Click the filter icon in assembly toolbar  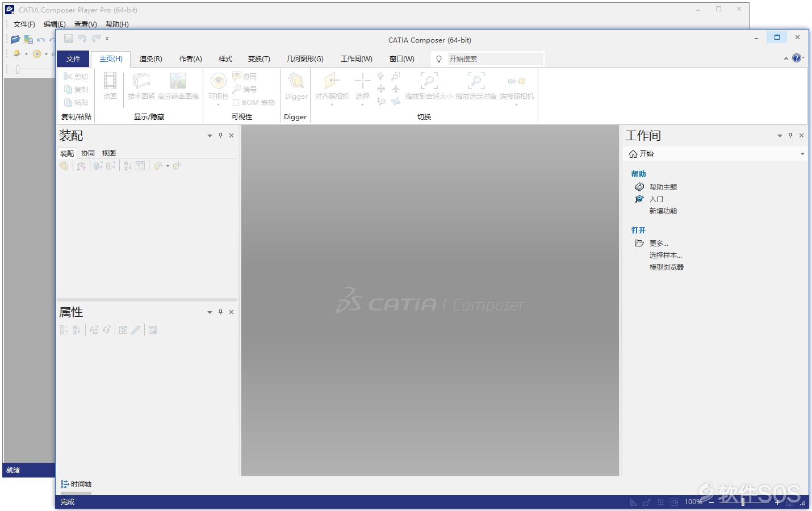point(81,166)
